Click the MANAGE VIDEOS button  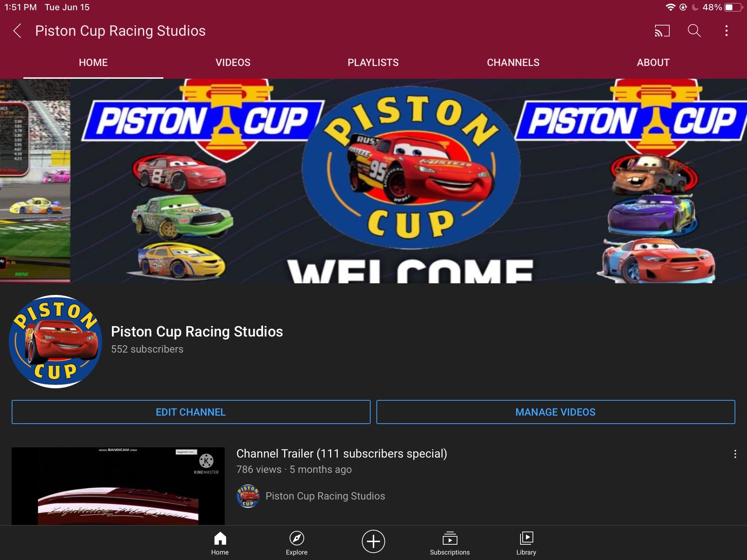556,412
